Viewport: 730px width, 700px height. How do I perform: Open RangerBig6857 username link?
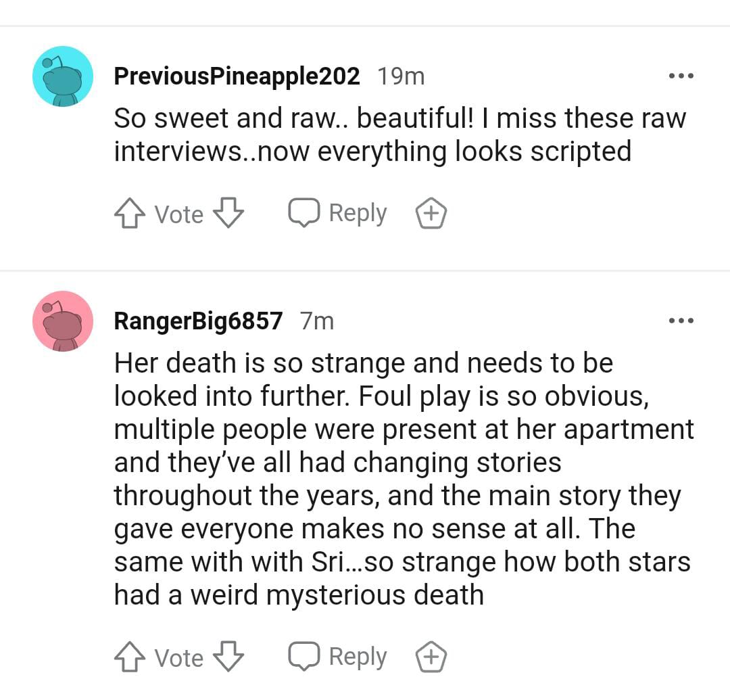(198, 321)
